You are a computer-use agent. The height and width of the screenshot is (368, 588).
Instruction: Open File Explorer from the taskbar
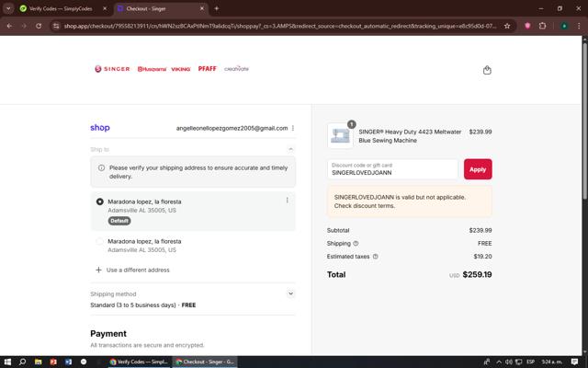(38, 362)
